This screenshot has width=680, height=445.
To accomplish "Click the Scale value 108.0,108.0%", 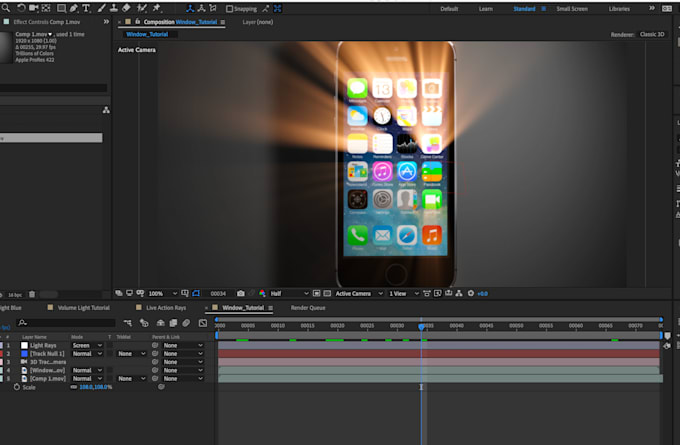I will click(x=96, y=387).
